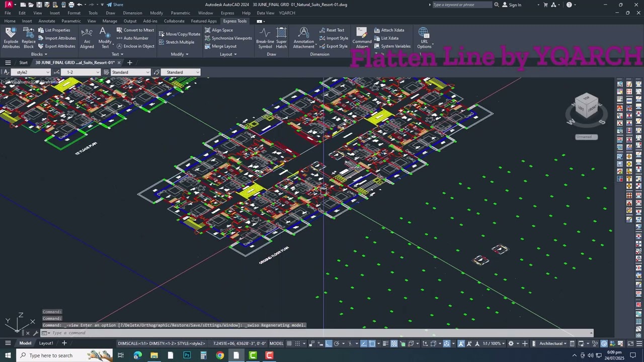Choose Merge Layout
The image size is (644, 362).
(x=220, y=46)
